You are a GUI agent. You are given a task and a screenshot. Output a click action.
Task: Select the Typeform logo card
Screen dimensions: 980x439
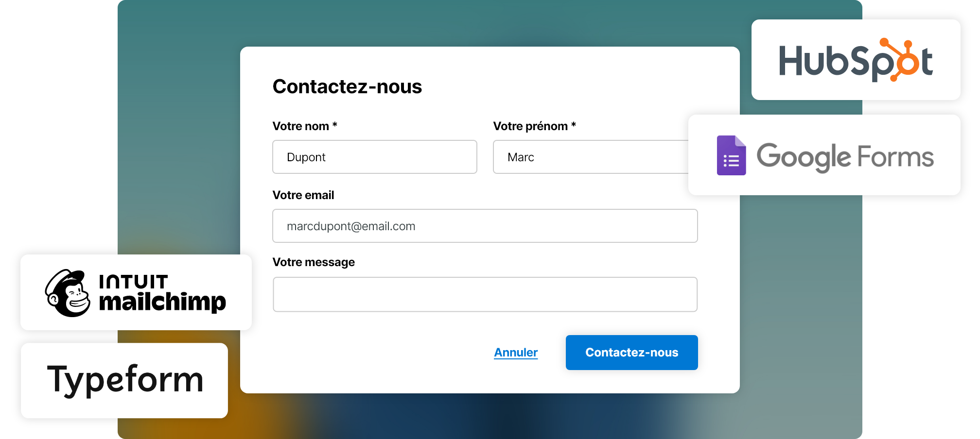tap(124, 380)
